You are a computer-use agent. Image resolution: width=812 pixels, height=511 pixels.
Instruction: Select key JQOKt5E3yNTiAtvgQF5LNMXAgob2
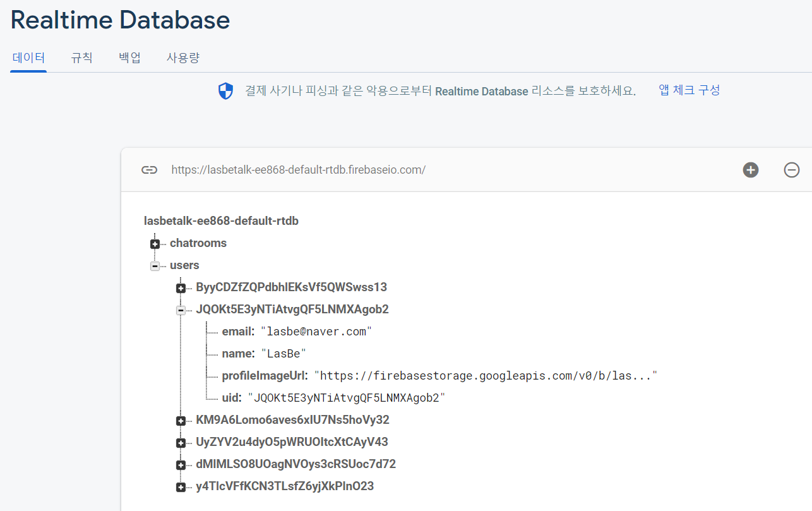coord(292,310)
